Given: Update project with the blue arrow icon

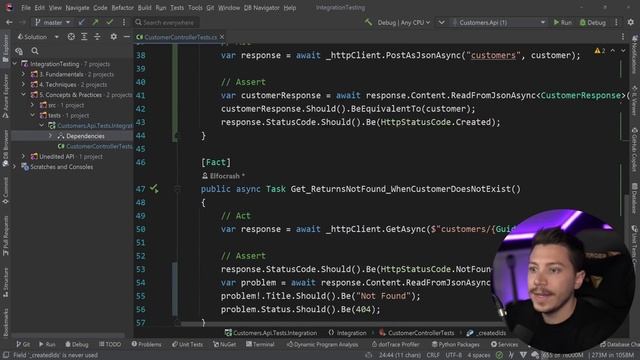Looking at the screenshot, I should pyautogui.click(x=82, y=22).
